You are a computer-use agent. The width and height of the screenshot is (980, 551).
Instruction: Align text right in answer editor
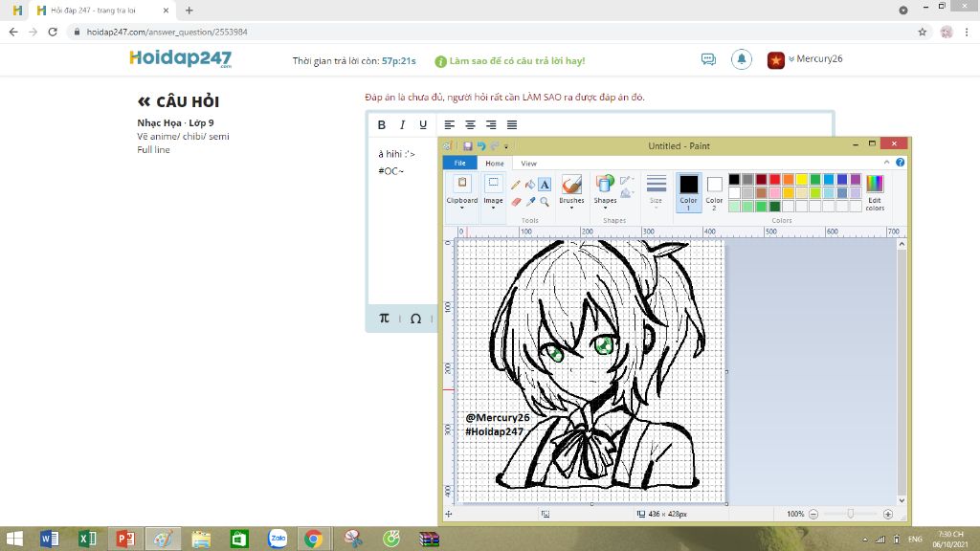coord(491,125)
